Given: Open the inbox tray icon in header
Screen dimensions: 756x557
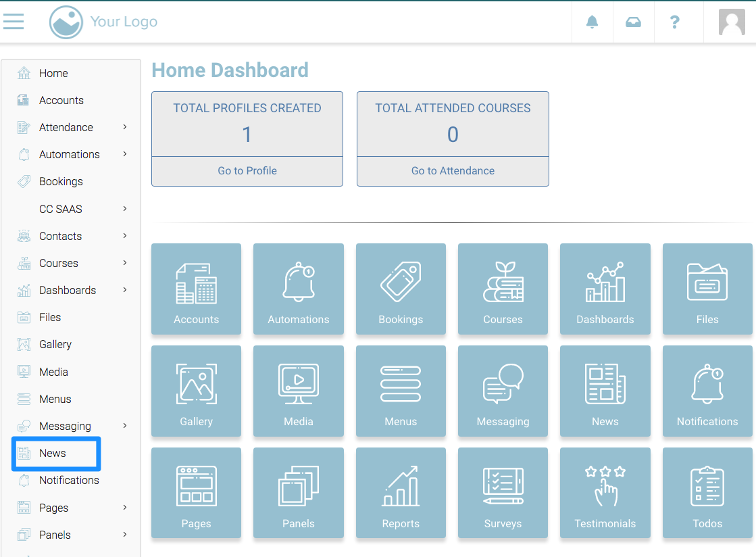Looking at the screenshot, I should [x=633, y=22].
